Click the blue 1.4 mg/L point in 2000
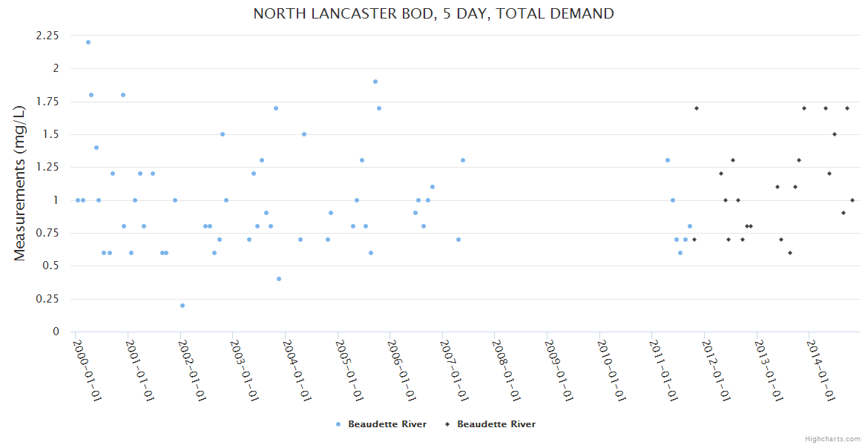The height and width of the screenshot is (445, 868). click(x=96, y=148)
